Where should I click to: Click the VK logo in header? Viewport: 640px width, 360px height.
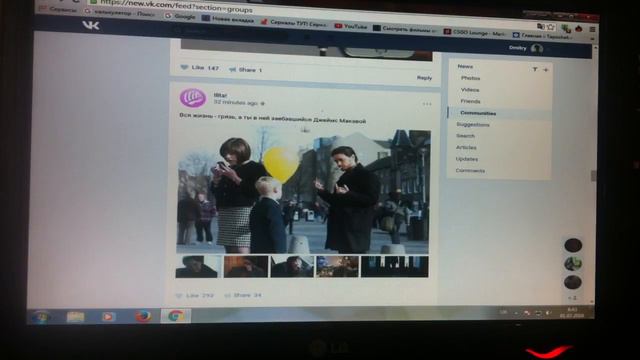(x=91, y=25)
